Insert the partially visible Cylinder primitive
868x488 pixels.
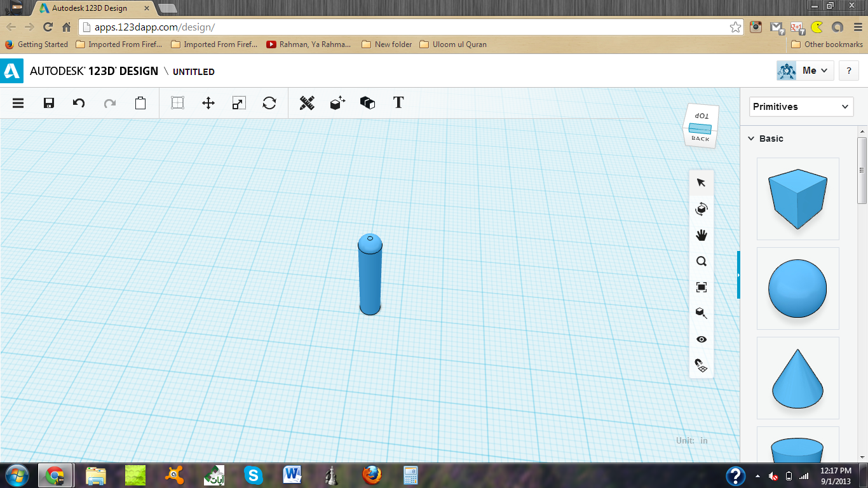pyautogui.click(x=797, y=445)
